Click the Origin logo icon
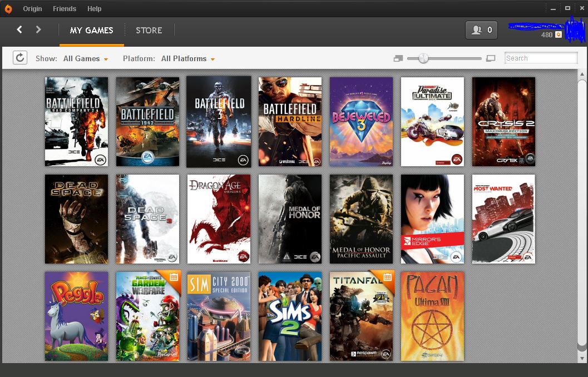The height and width of the screenshot is (377, 588). point(8,9)
